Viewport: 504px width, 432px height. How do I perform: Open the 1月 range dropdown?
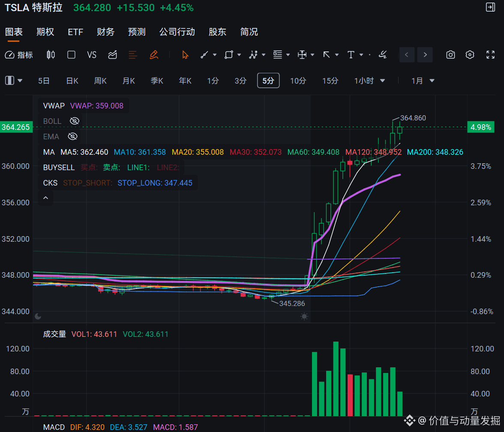(x=432, y=81)
